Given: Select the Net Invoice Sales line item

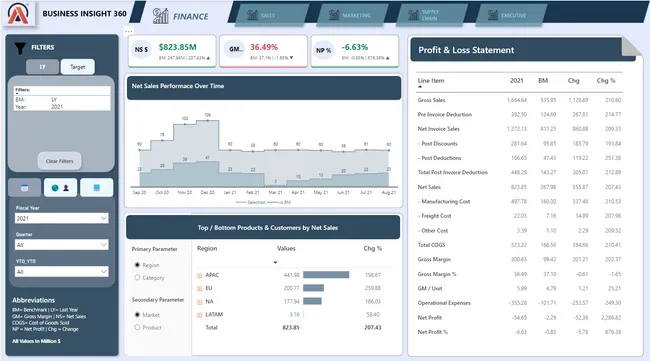Looking at the screenshot, I should 439,129.
